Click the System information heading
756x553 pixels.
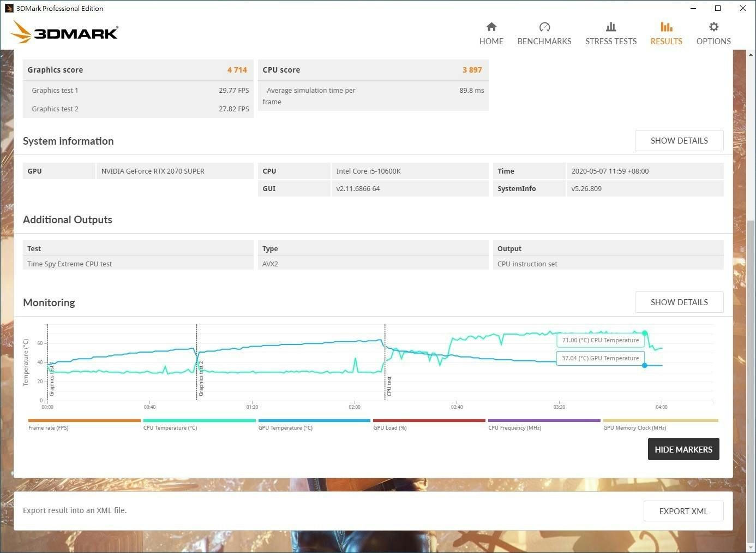pyautogui.click(x=68, y=141)
